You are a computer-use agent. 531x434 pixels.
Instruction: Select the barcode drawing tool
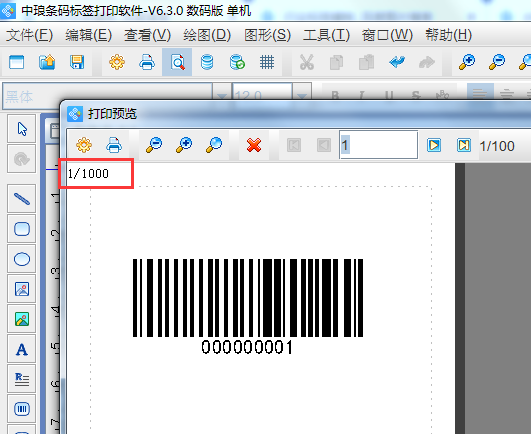click(x=22, y=409)
